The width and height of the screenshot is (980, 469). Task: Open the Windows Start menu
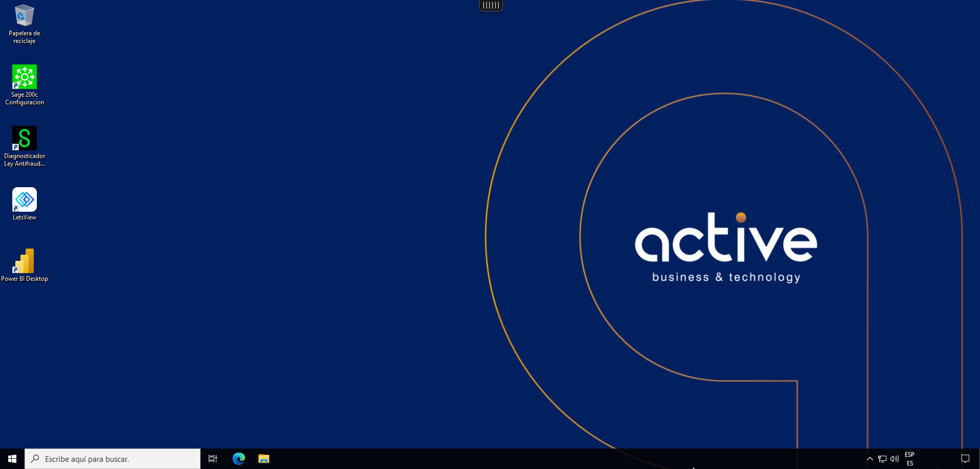12,459
